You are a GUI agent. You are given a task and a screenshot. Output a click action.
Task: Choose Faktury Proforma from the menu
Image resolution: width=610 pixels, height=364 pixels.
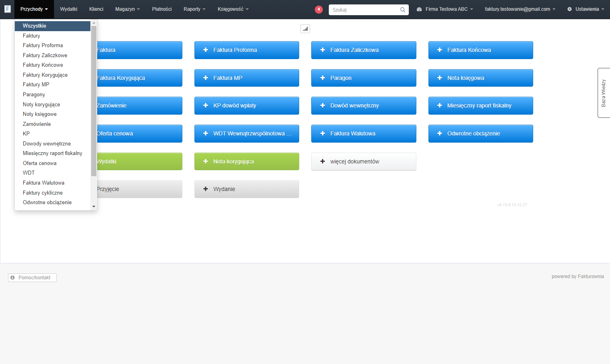pos(52,46)
